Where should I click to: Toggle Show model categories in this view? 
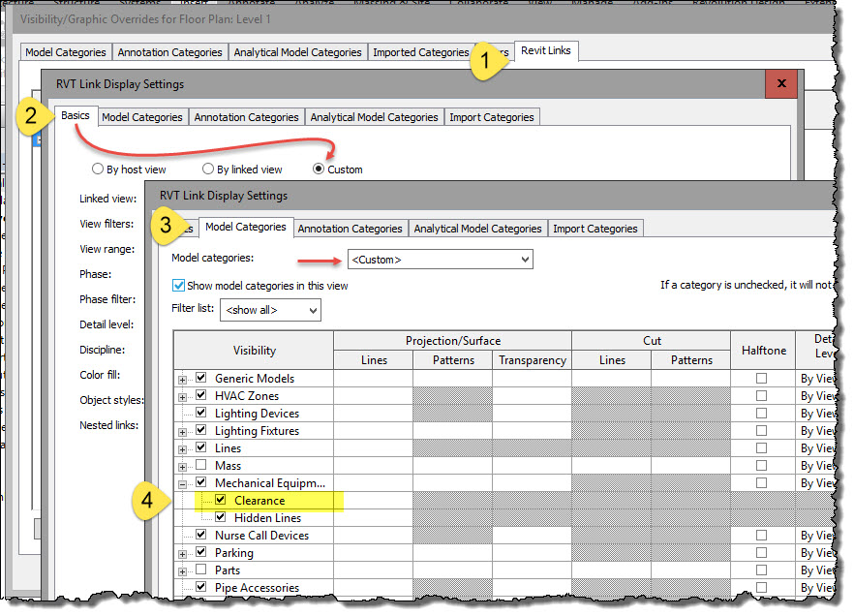point(178,286)
